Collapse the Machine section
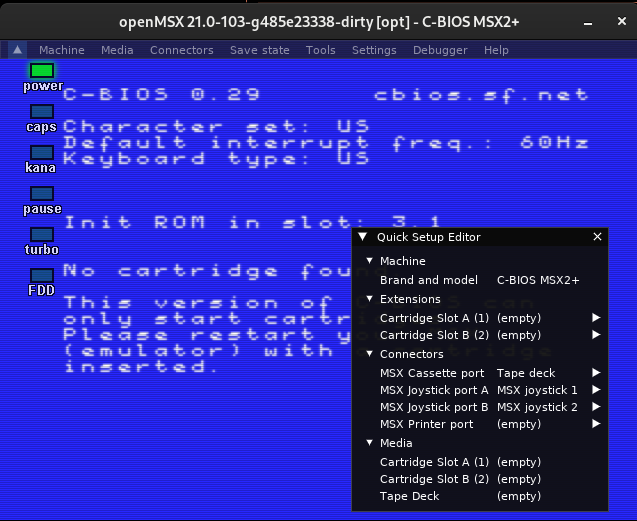The image size is (637, 521). click(370, 261)
